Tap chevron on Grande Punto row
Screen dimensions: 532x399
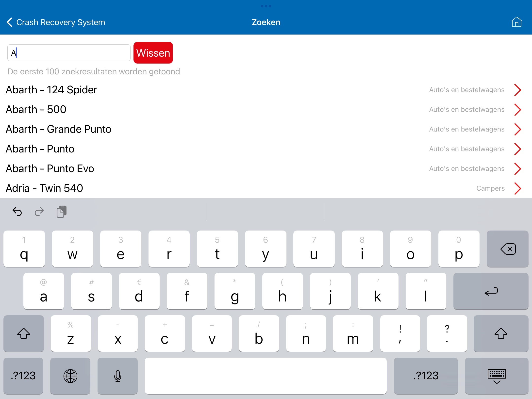[x=517, y=129]
